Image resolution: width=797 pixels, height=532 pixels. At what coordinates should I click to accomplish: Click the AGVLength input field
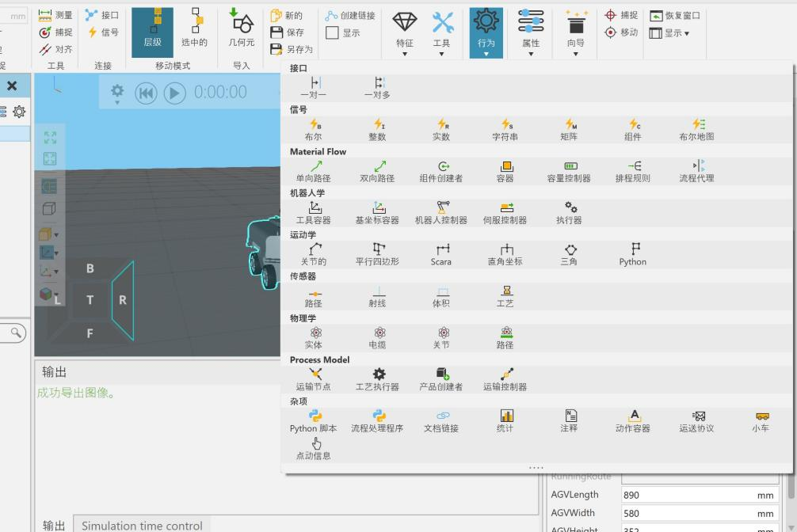(x=685, y=495)
